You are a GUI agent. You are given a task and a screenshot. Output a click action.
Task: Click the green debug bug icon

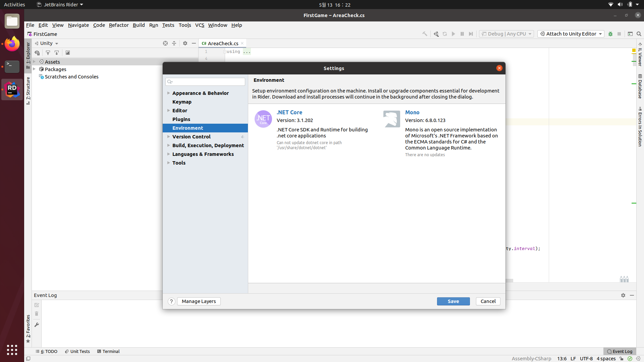coord(610,34)
